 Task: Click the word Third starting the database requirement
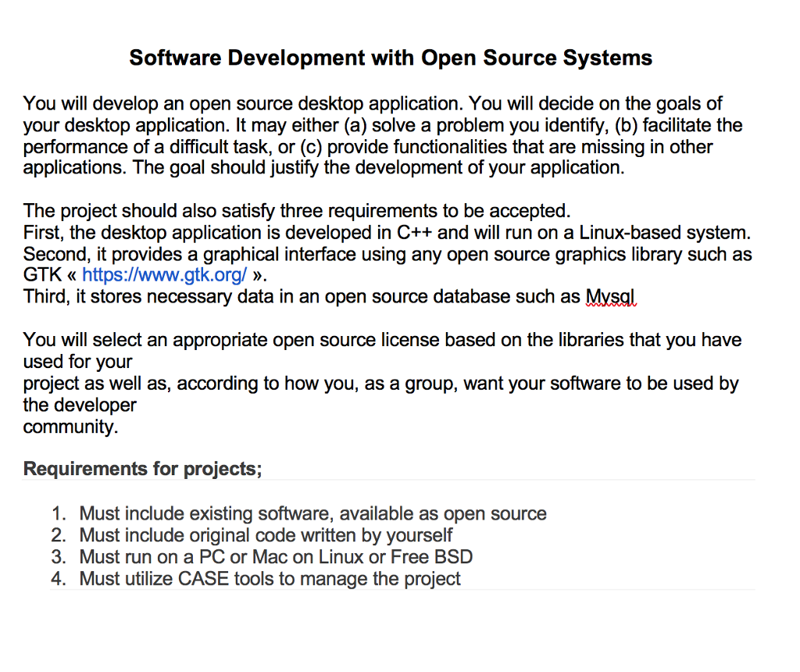42,296
